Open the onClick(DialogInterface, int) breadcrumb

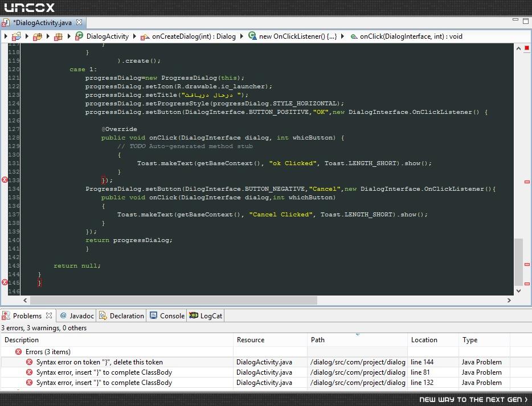coord(411,36)
